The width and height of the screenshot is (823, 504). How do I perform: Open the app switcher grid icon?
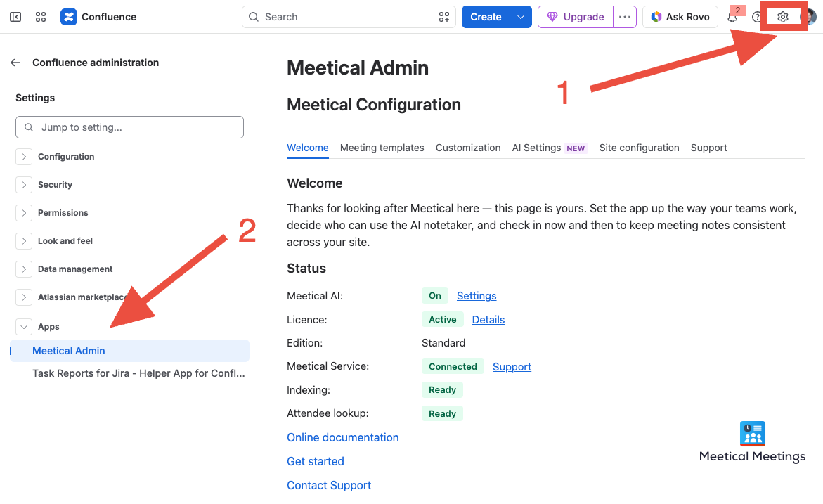(x=41, y=17)
